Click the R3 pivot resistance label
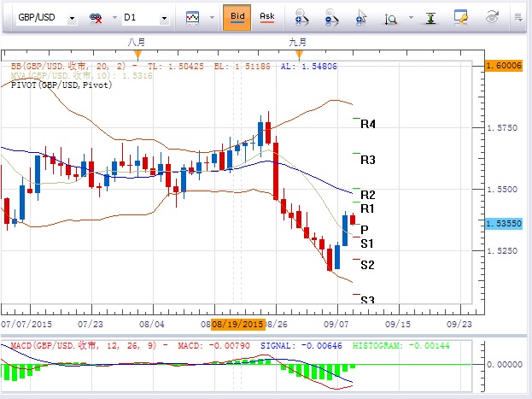Viewport: 532px width, 399px height. pos(368,160)
